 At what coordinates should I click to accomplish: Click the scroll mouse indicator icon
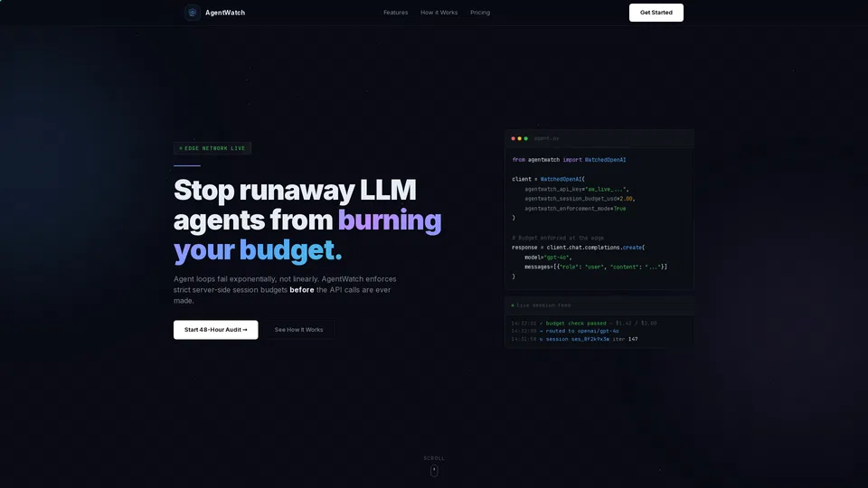(x=434, y=471)
